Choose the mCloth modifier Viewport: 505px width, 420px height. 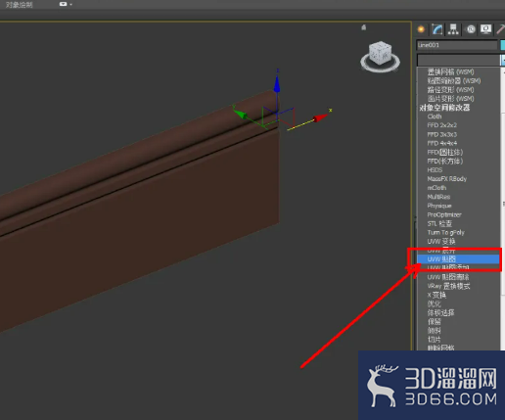pos(436,188)
